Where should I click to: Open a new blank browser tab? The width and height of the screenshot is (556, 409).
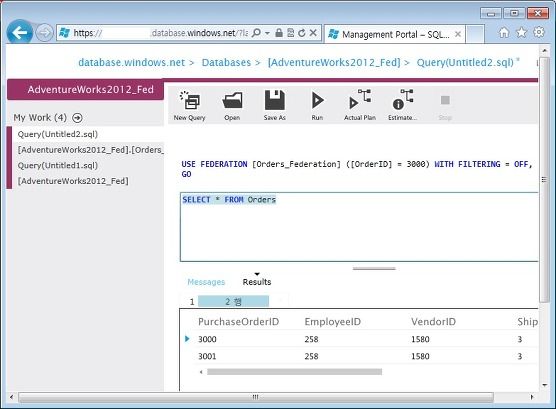click(x=475, y=34)
